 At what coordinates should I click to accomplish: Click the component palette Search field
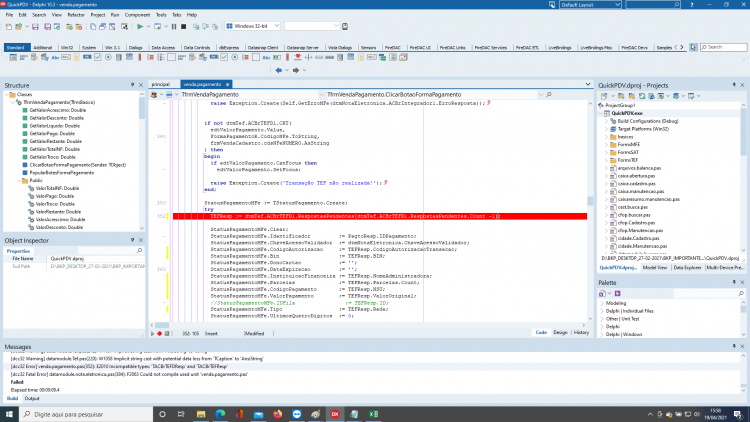[724, 47]
